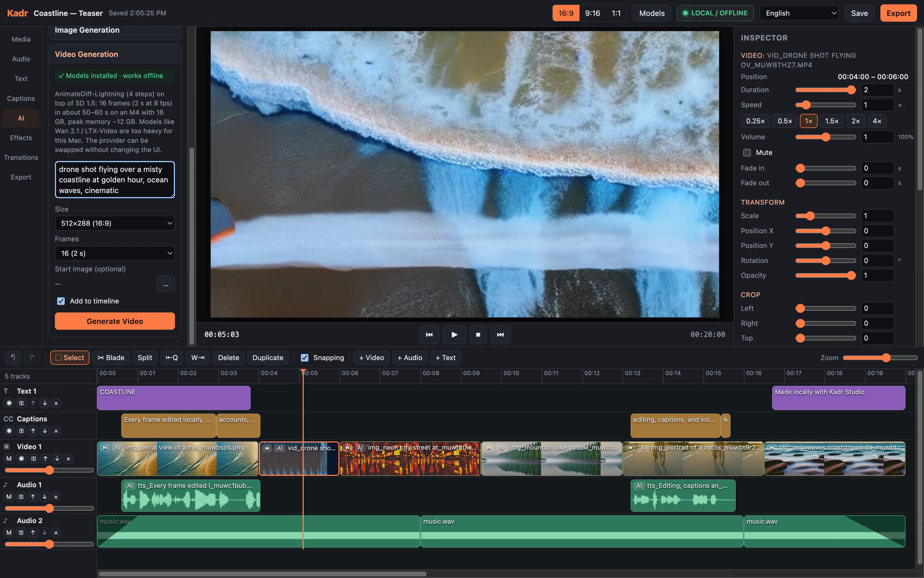
Task: Toggle visibility of the Video 1 track
Action: coord(21,458)
